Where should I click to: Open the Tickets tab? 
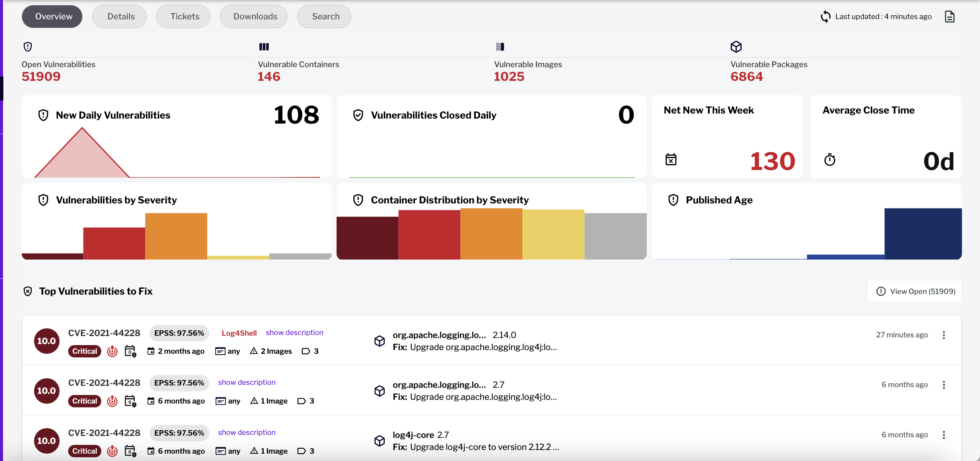pyautogui.click(x=183, y=16)
